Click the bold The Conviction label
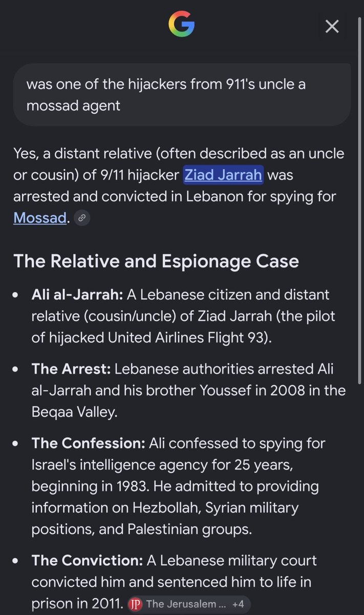The width and height of the screenshot is (364, 615). point(87,560)
